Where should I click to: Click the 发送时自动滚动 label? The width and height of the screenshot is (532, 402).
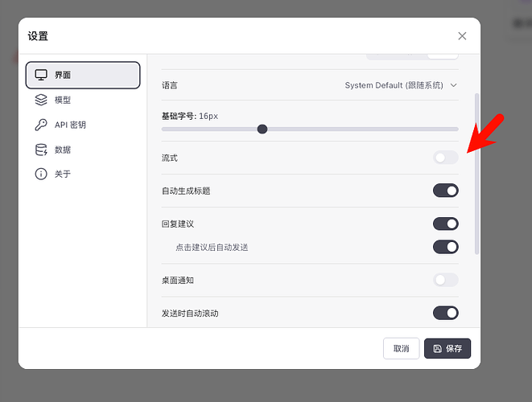(190, 314)
